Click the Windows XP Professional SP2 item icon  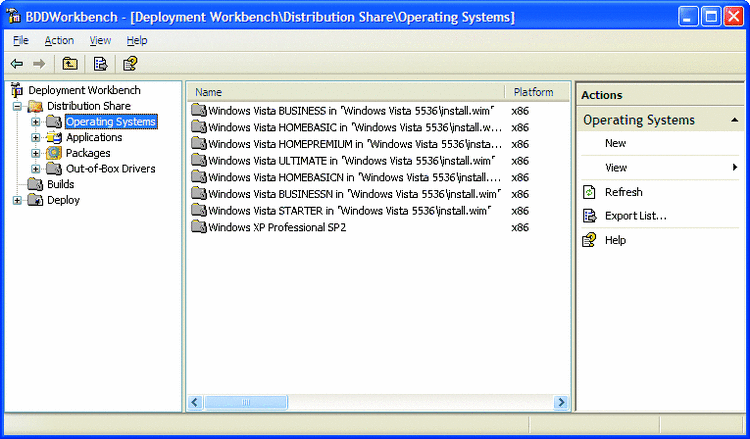click(x=199, y=227)
